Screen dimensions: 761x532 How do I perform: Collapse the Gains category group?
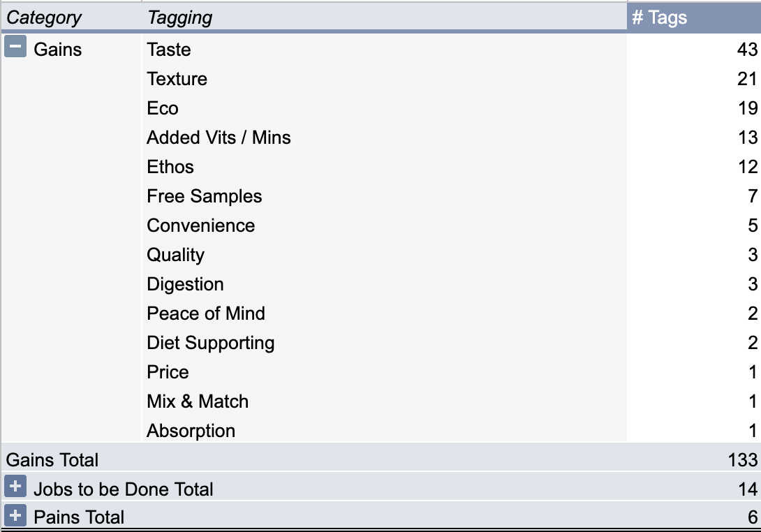[15, 47]
